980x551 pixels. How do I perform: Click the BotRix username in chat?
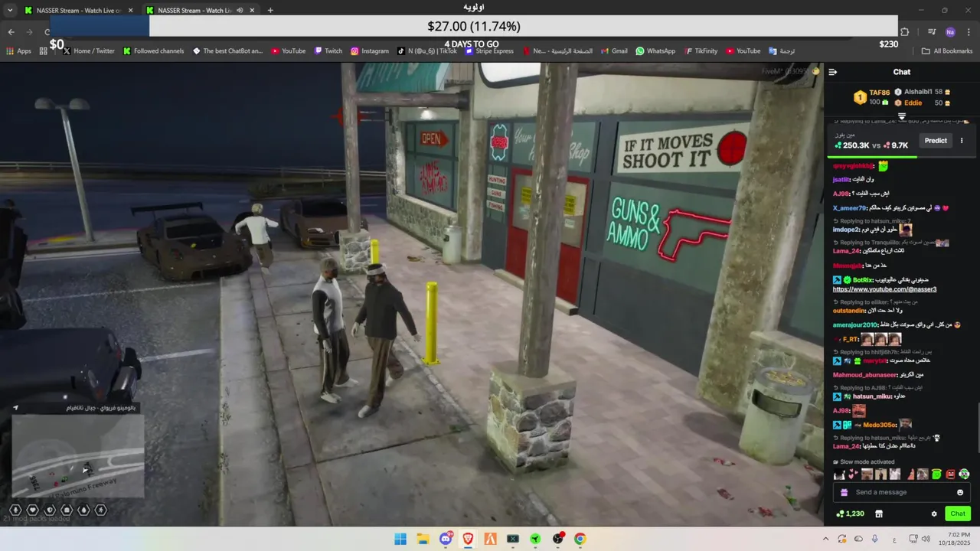coord(863,280)
